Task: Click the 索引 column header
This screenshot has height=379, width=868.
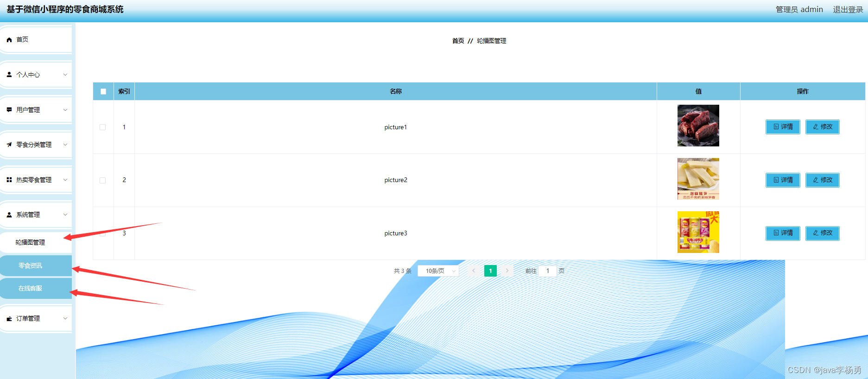Action: click(x=124, y=91)
